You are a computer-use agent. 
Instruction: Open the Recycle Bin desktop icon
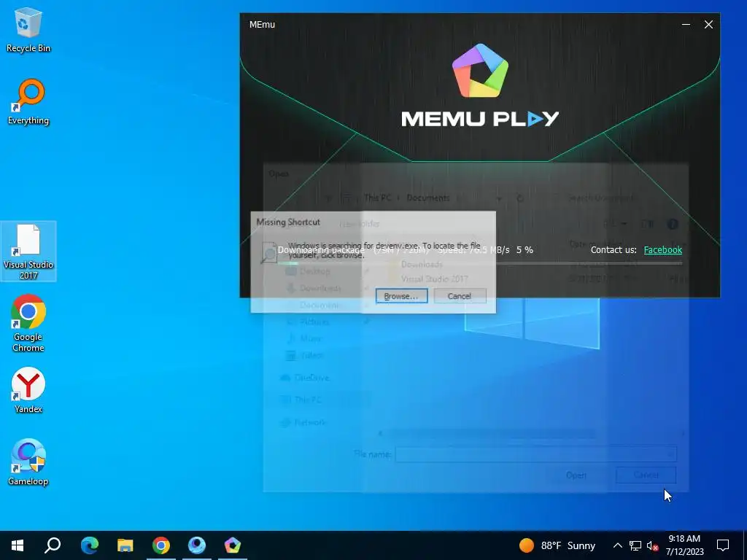point(28,31)
